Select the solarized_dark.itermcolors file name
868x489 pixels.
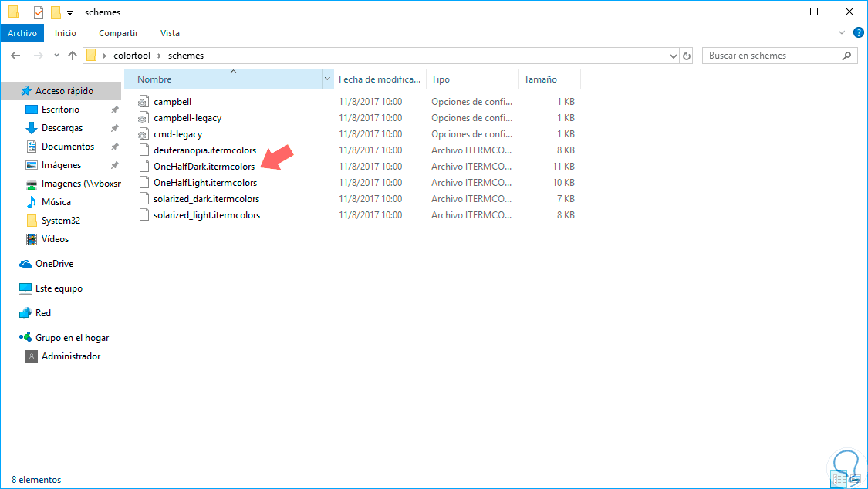tap(207, 198)
